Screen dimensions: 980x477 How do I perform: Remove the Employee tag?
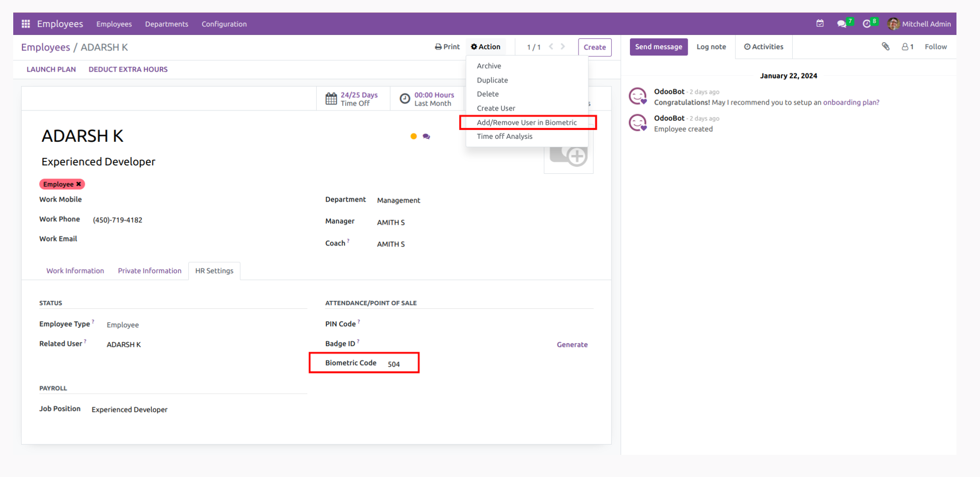coord(78,184)
